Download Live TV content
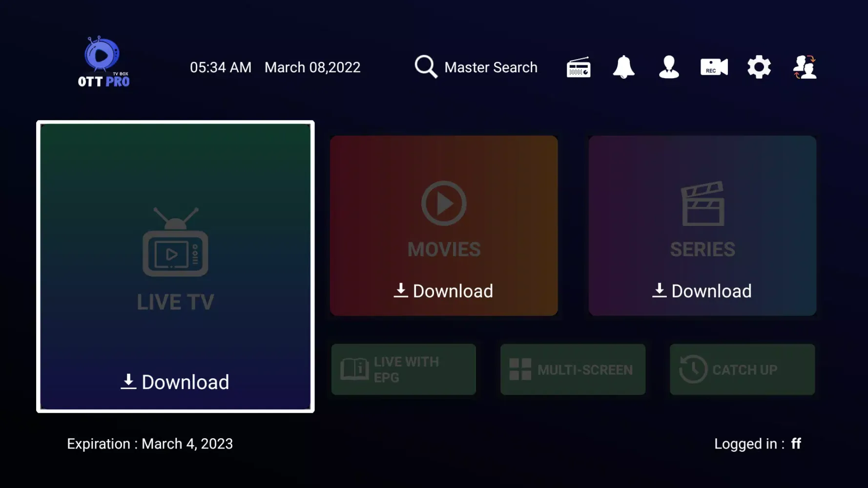The image size is (868, 488). point(175,382)
